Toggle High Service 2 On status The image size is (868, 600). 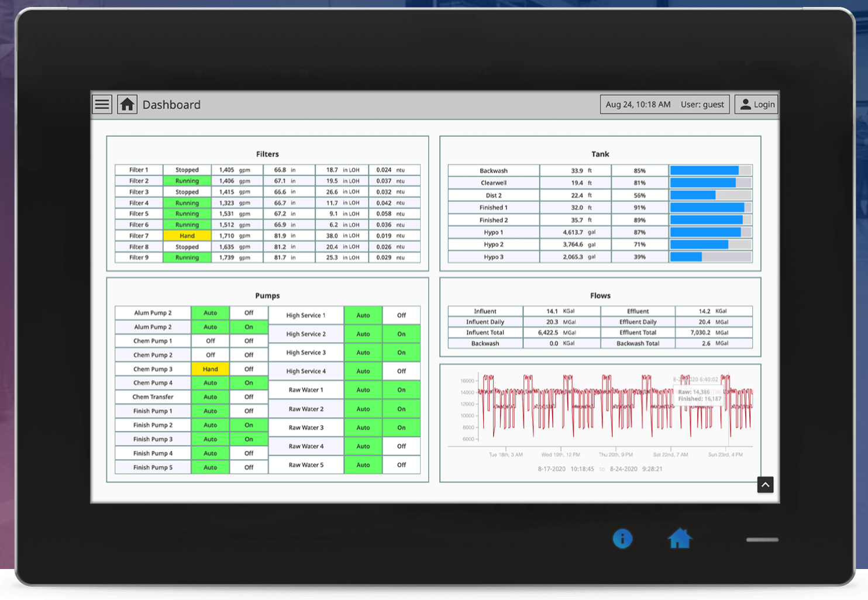pyautogui.click(x=401, y=333)
